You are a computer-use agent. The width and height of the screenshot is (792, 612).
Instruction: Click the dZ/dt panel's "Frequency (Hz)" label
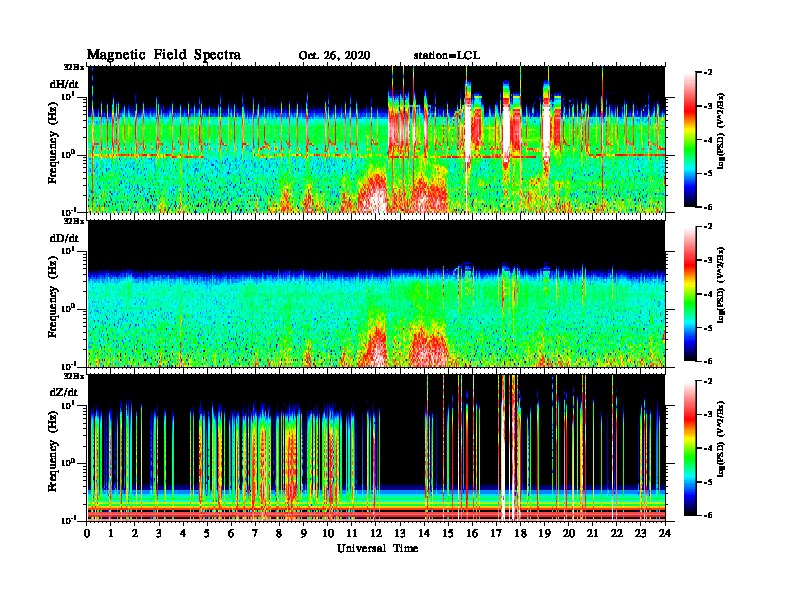pos(53,449)
